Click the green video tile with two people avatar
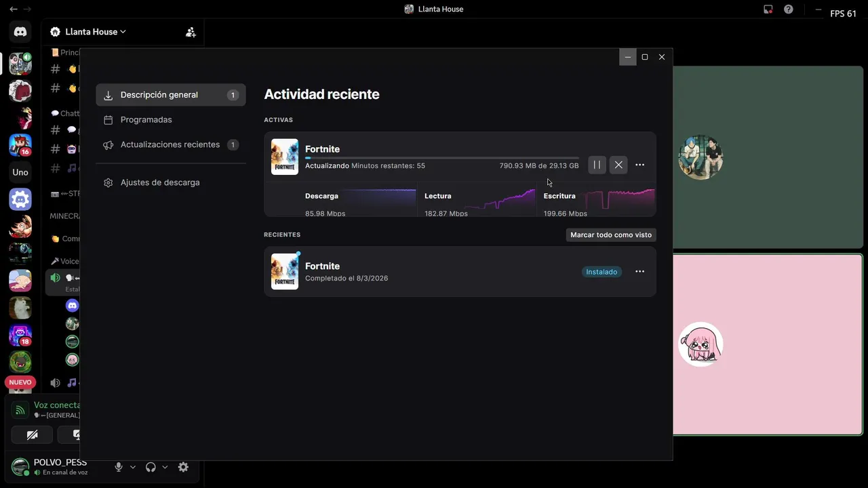Screen dimensions: 868x488 tap(768, 157)
